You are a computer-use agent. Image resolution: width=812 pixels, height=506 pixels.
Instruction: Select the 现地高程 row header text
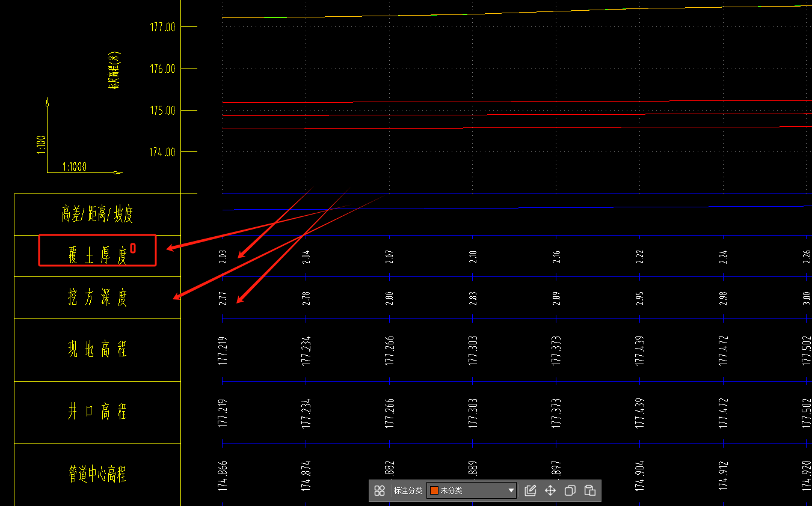tap(97, 349)
